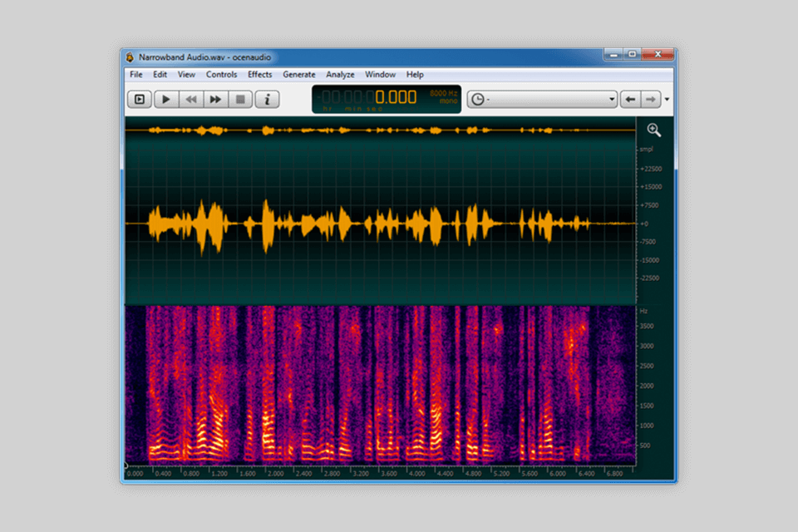798x532 pixels.
Task: Go forward with the right arrow button
Action: point(650,99)
